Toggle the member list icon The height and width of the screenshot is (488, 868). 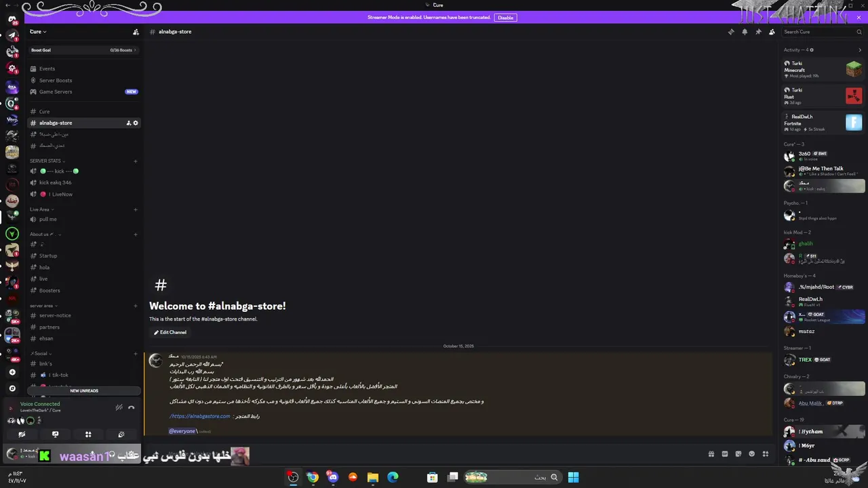coord(772,32)
